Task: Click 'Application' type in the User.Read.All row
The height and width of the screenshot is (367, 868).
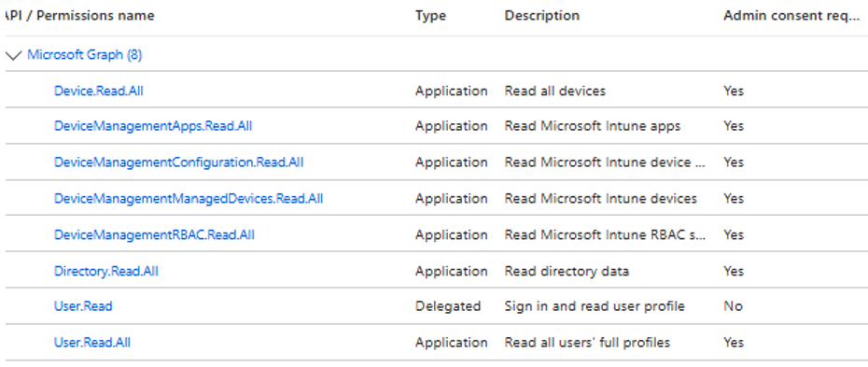Action: pos(452,342)
